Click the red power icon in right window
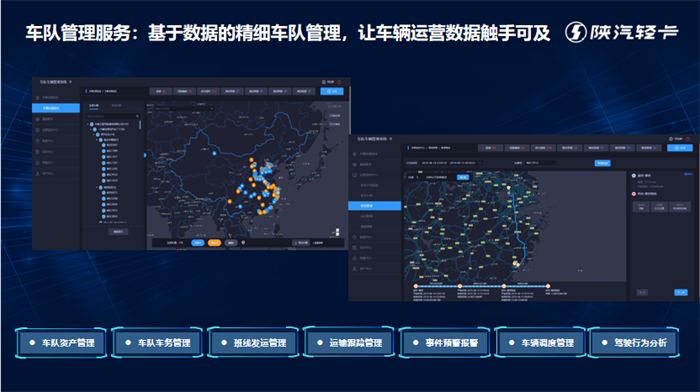700x392 pixels. [x=688, y=139]
